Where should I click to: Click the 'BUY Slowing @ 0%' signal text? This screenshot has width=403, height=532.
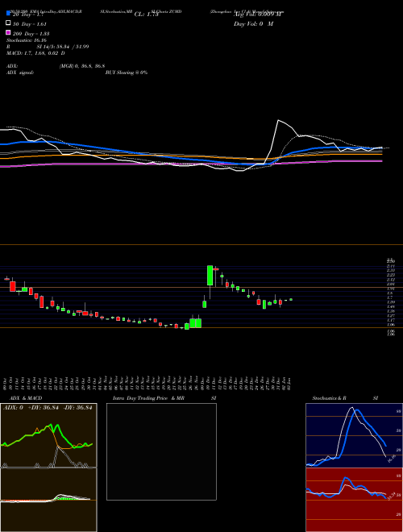click(127, 73)
